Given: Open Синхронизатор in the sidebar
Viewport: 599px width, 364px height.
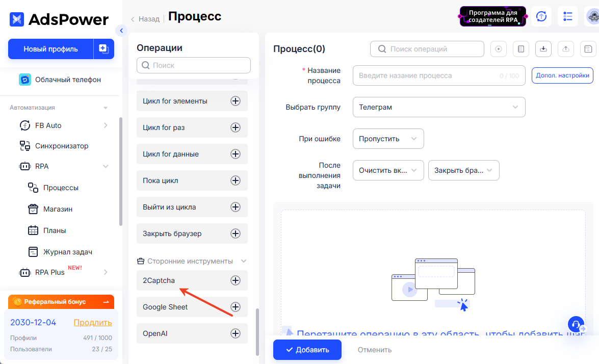Looking at the screenshot, I should [62, 146].
